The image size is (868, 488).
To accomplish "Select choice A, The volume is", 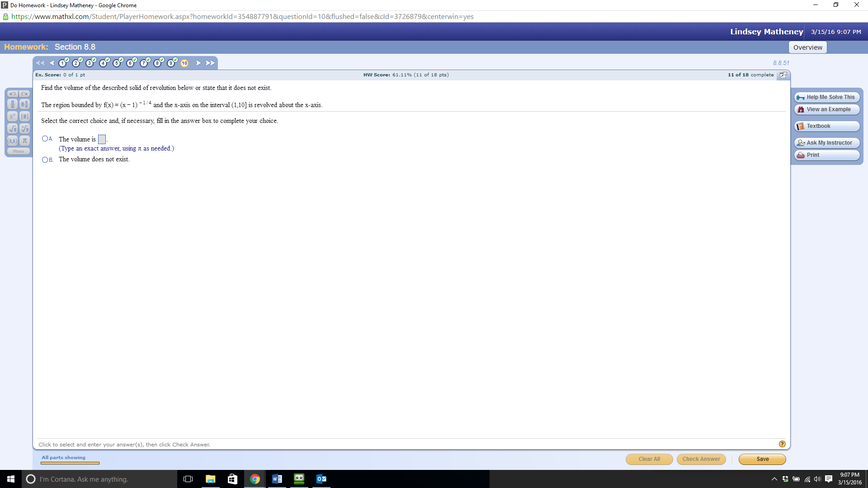I will pyautogui.click(x=45, y=138).
